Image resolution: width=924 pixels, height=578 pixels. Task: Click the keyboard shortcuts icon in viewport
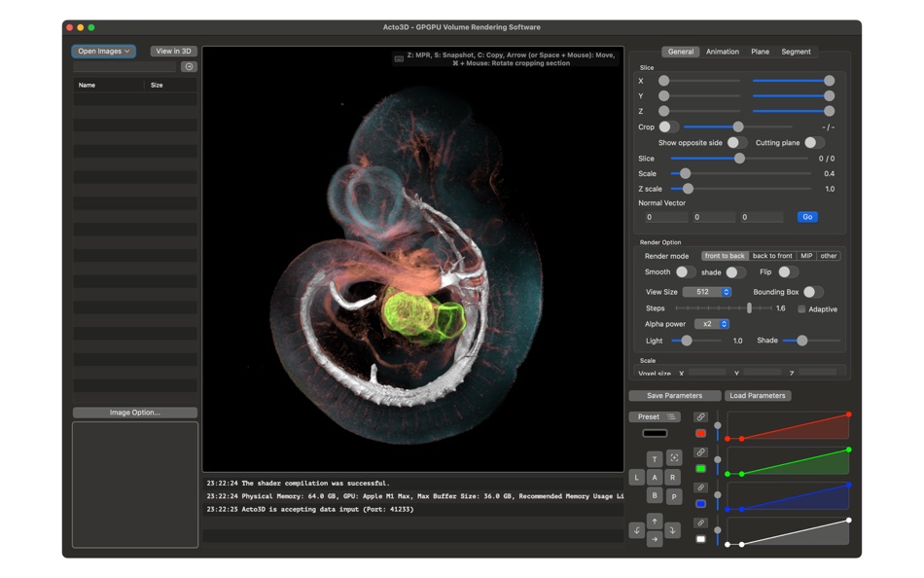tap(399, 59)
